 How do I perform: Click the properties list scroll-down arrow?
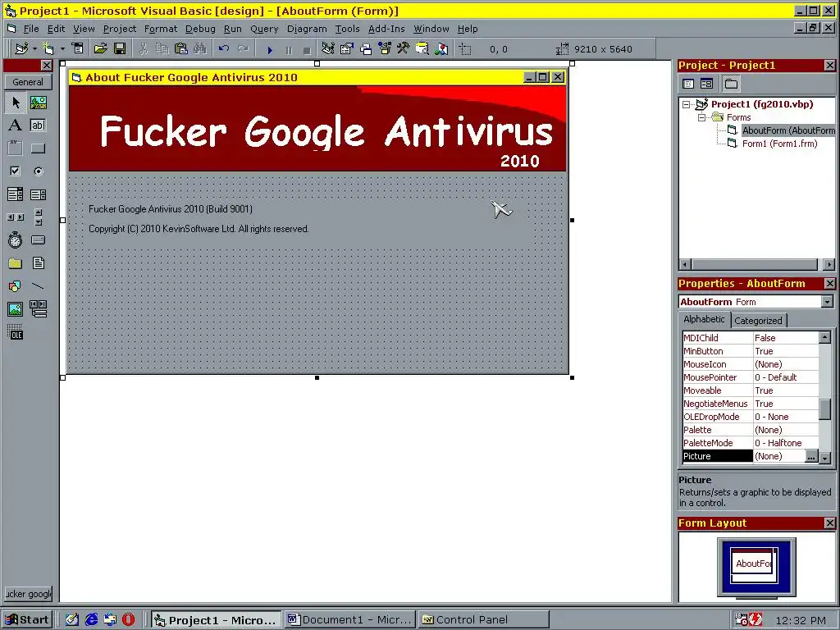825,458
